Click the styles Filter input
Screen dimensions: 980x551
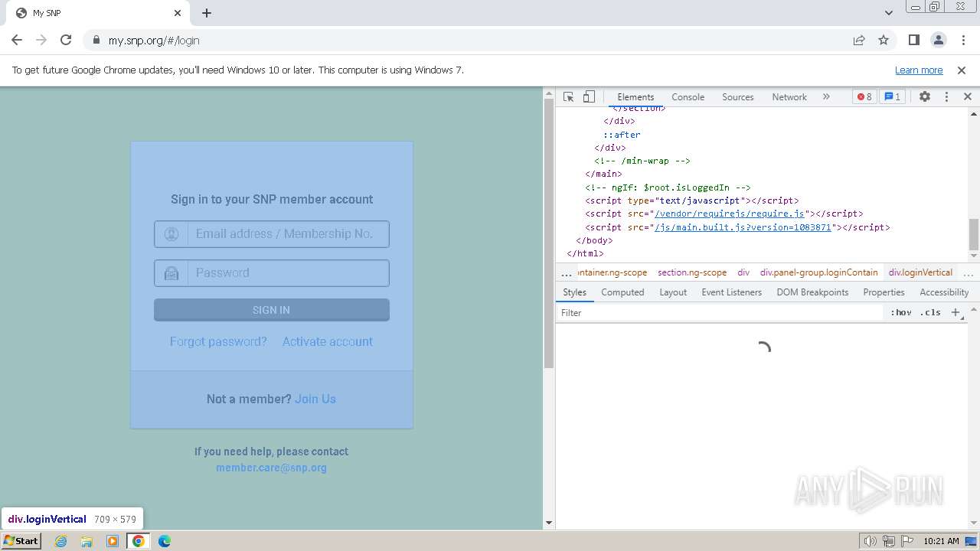pyautogui.click(x=720, y=312)
